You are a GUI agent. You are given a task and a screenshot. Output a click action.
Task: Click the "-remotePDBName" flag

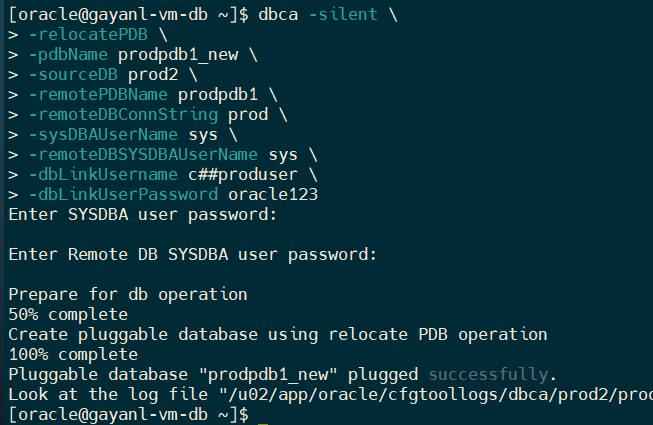click(x=98, y=95)
